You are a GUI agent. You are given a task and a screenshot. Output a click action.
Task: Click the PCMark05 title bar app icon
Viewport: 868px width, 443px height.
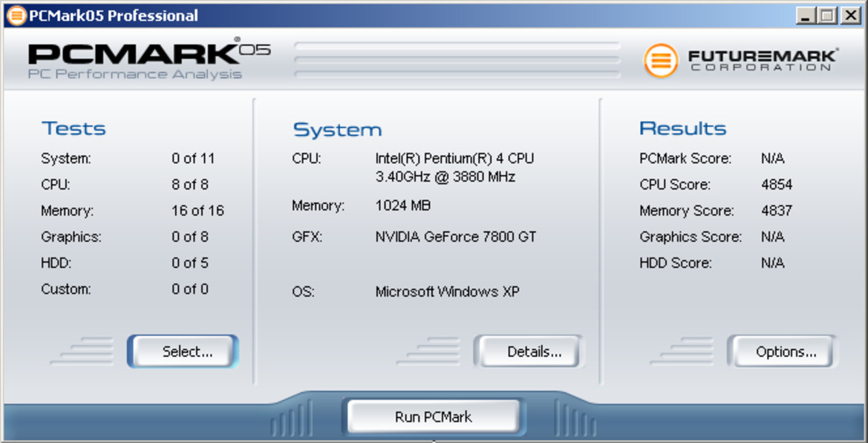(x=16, y=15)
